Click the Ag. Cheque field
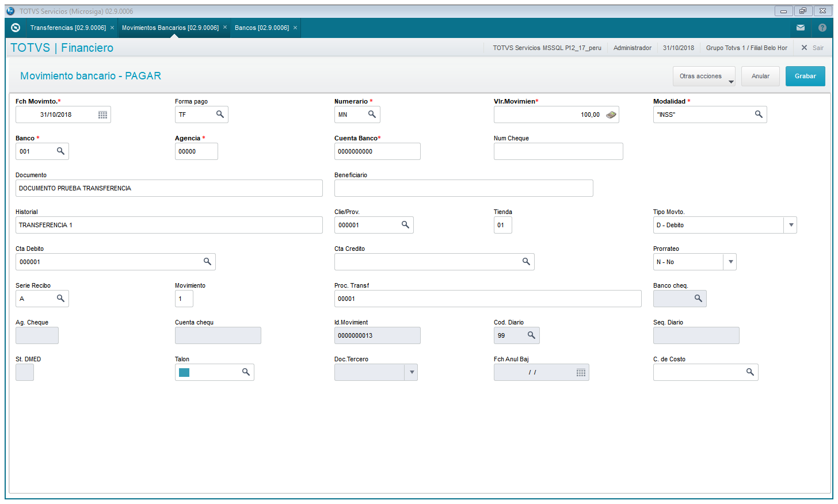 [x=37, y=335]
